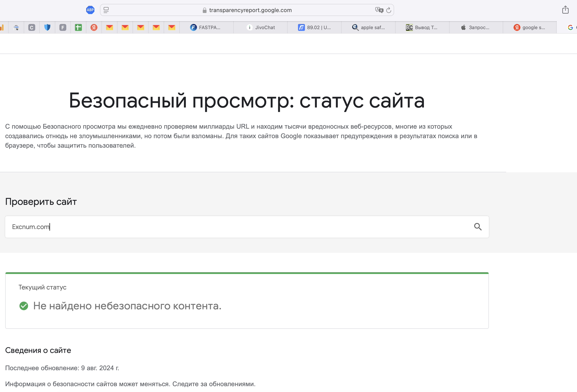This screenshot has height=392, width=577.
Task: Open the first pinned Yandex Mail envelope tab
Action: [109, 27]
